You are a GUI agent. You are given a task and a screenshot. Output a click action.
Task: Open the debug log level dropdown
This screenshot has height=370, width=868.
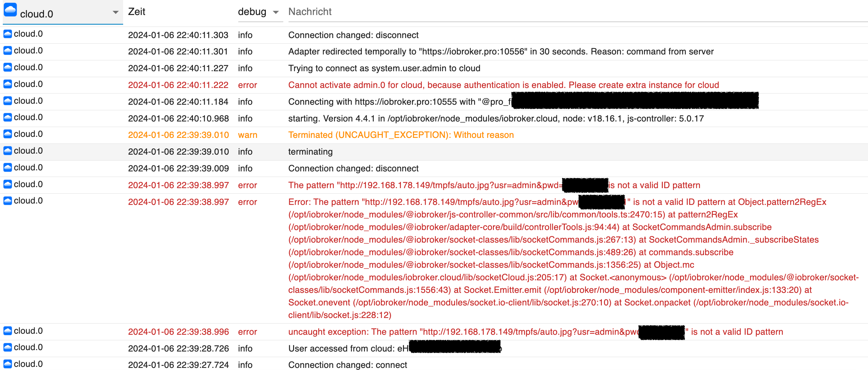coord(276,13)
